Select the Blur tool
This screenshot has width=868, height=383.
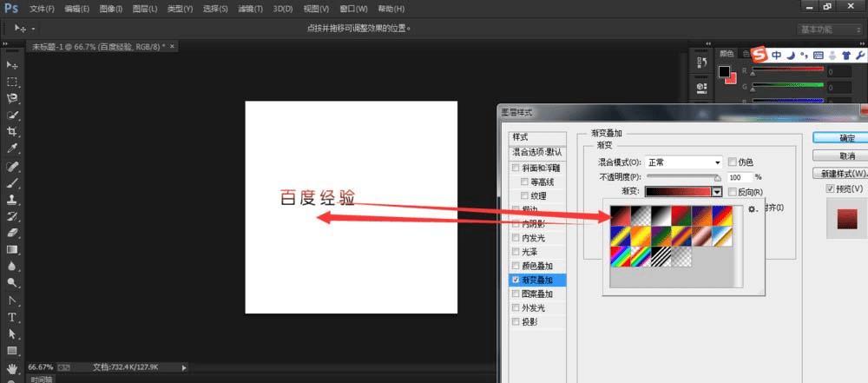12,266
